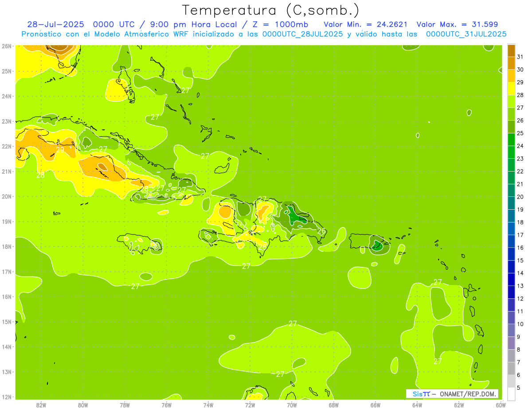Image resolution: width=532 pixels, height=411 pixels.
Task: Click the '0000UTC_31JUL2025' valid-until time
Action: pos(466,34)
